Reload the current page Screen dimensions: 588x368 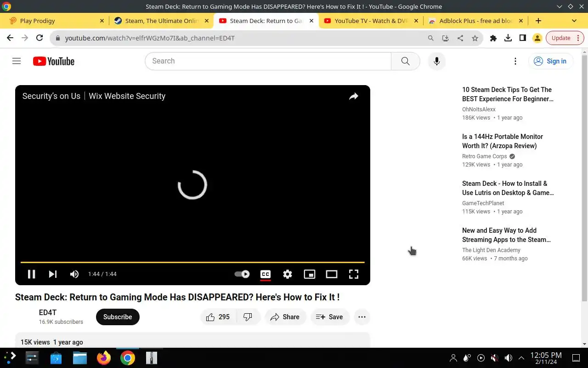click(x=40, y=38)
